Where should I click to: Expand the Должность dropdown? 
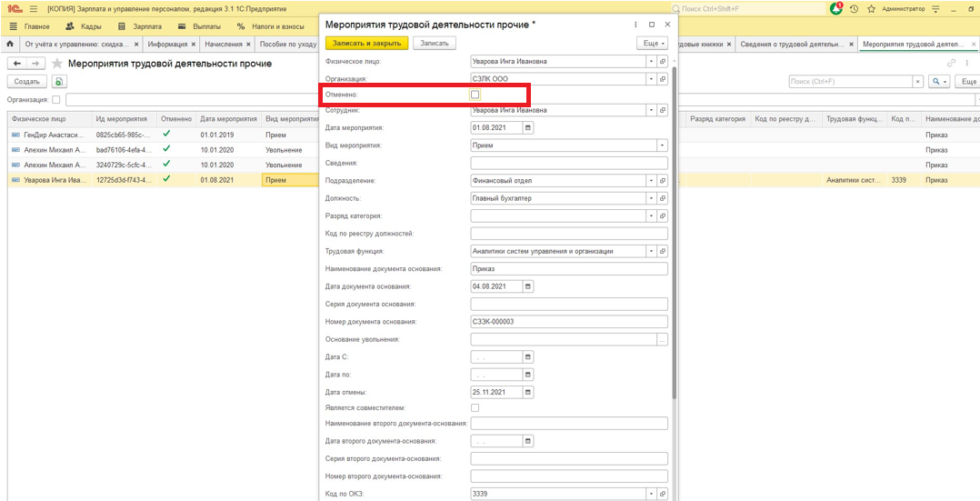tap(651, 198)
